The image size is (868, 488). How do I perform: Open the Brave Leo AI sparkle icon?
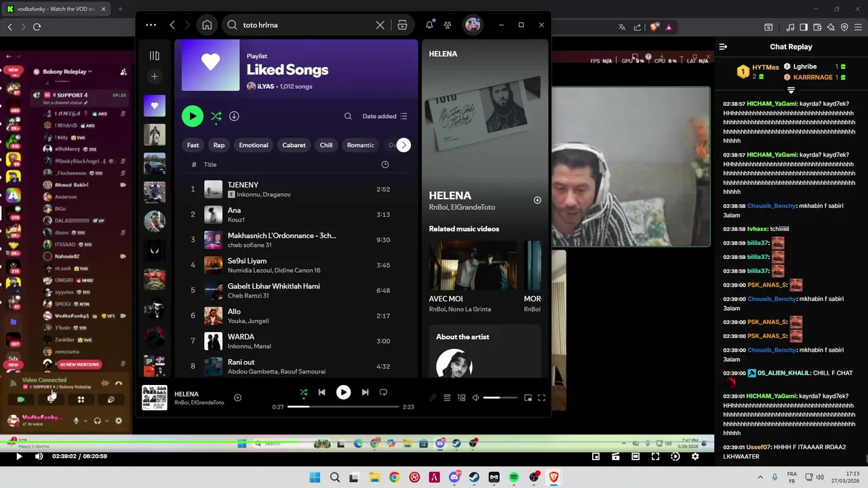(831, 27)
